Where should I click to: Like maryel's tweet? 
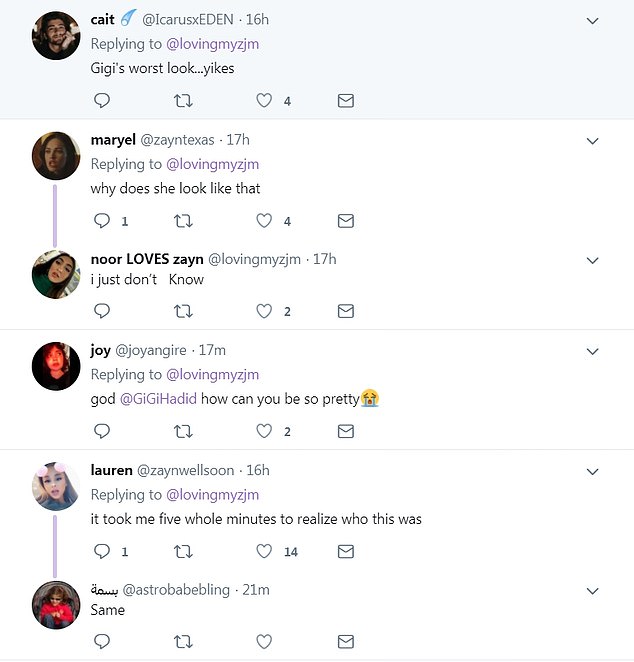pos(265,221)
